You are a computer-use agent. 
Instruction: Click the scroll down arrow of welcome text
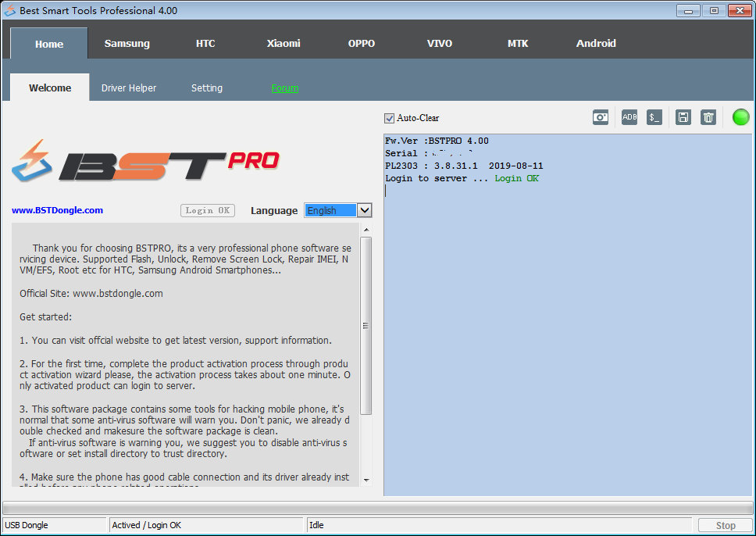pyautogui.click(x=366, y=480)
